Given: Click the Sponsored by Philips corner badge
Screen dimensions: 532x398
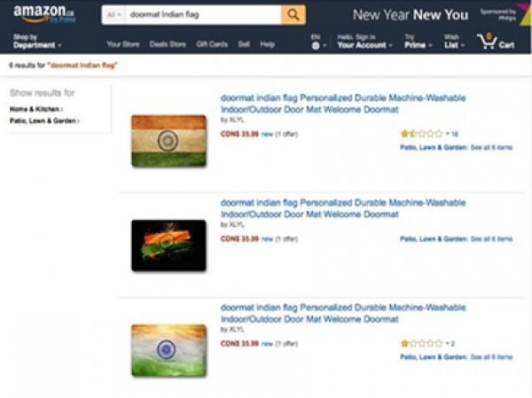Looking at the screenshot, I should (x=505, y=13).
